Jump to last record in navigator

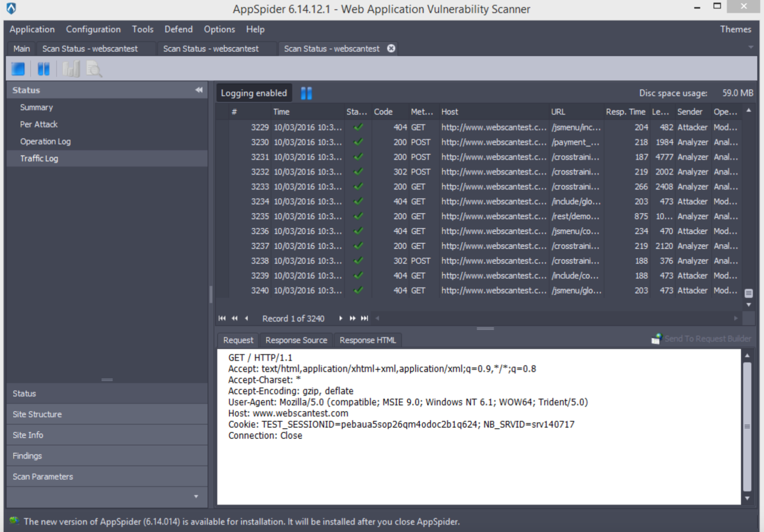(x=365, y=318)
